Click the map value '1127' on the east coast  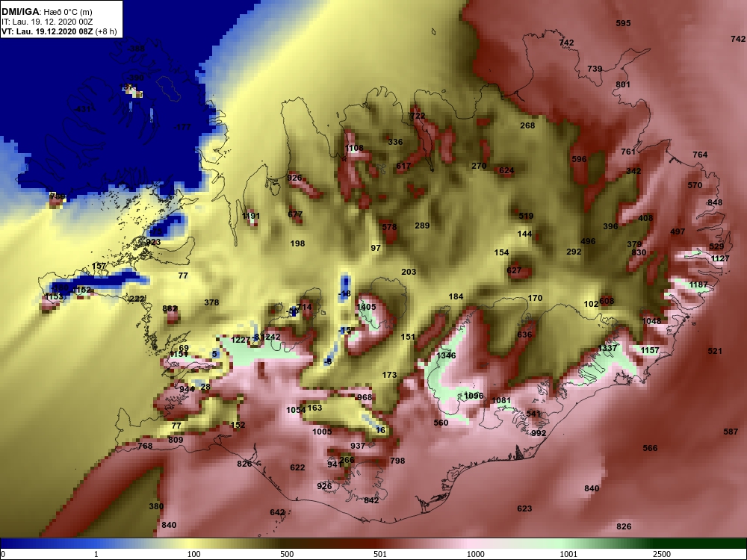coord(720,258)
